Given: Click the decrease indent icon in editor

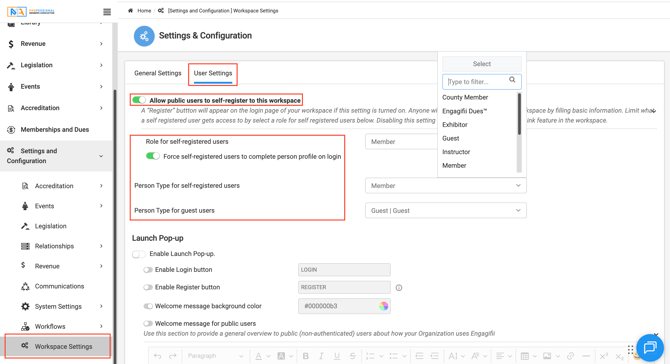Looking at the screenshot, I should tap(419, 356).
